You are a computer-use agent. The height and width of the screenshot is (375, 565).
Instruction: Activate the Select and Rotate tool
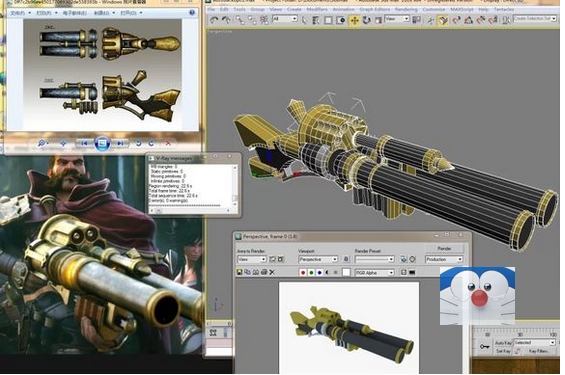(366, 21)
